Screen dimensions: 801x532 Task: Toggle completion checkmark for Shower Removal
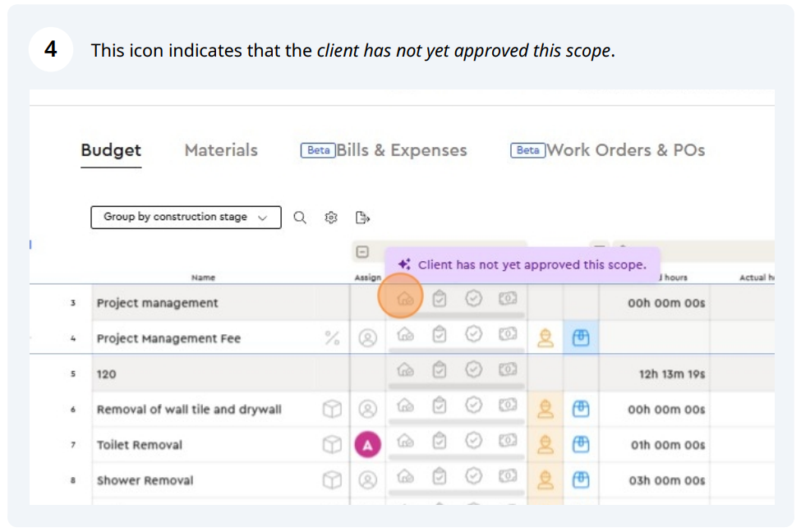click(473, 476)
